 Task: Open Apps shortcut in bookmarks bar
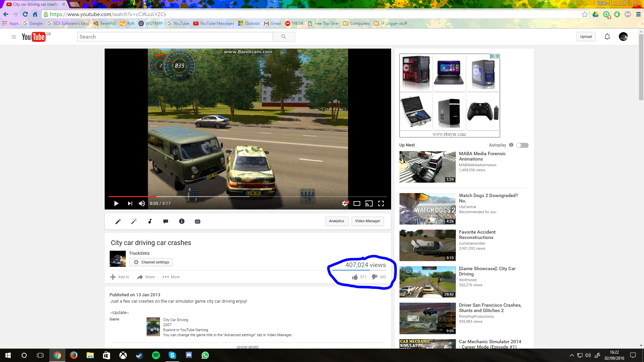(10, 23)
